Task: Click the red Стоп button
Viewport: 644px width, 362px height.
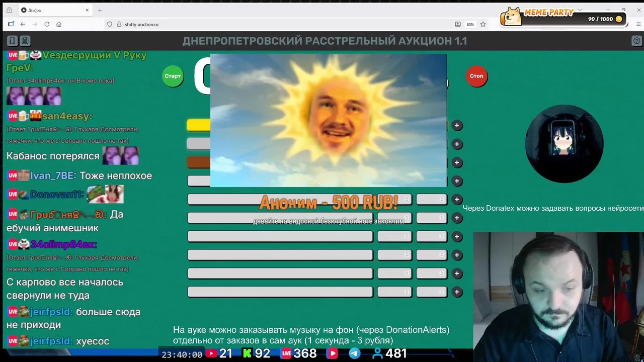Action: tap(476, 76)
